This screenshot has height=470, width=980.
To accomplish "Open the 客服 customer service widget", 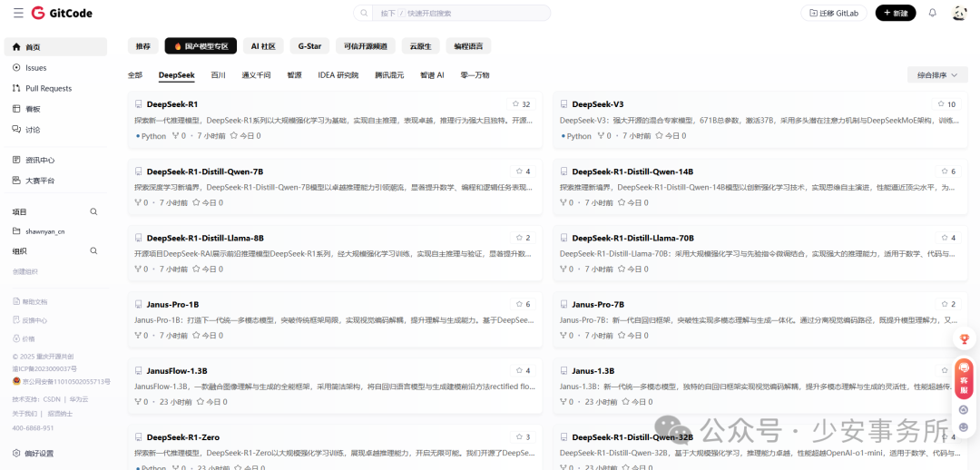I will click(x=964, y=377).
